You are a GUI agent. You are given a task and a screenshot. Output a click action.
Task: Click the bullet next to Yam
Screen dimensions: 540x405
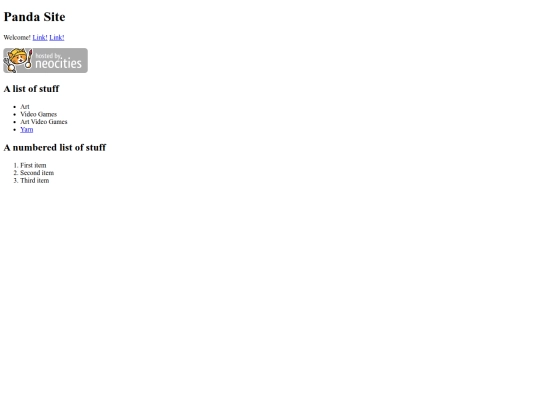[x=14, y=130]
